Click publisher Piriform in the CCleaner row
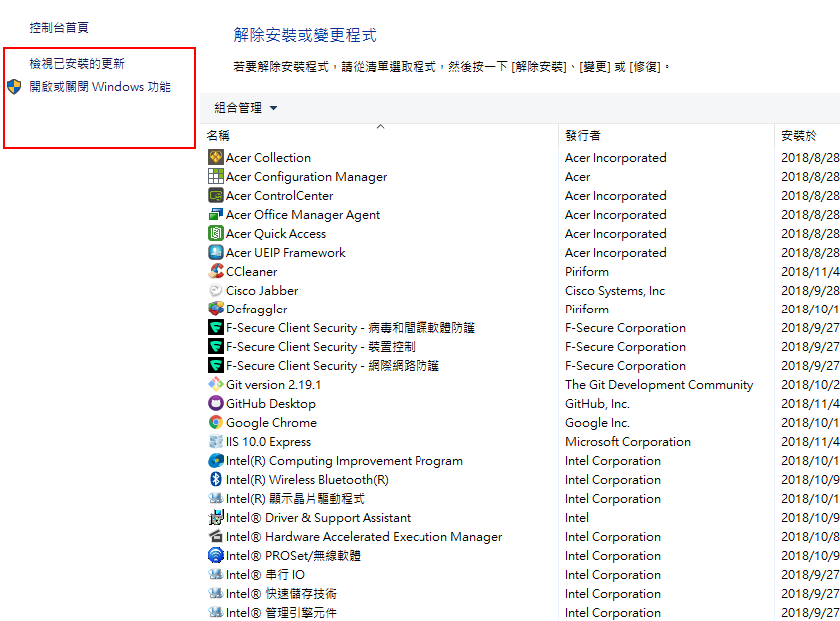This screenshot has width=840, height=621. pyautogui.click(x=587, y=271)
